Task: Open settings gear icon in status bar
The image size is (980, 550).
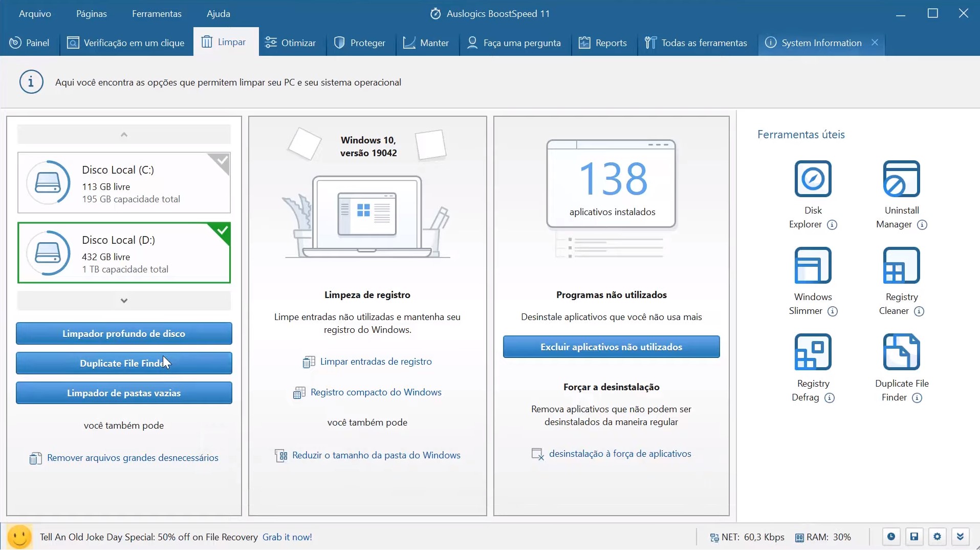Action: tap(937, 537)
